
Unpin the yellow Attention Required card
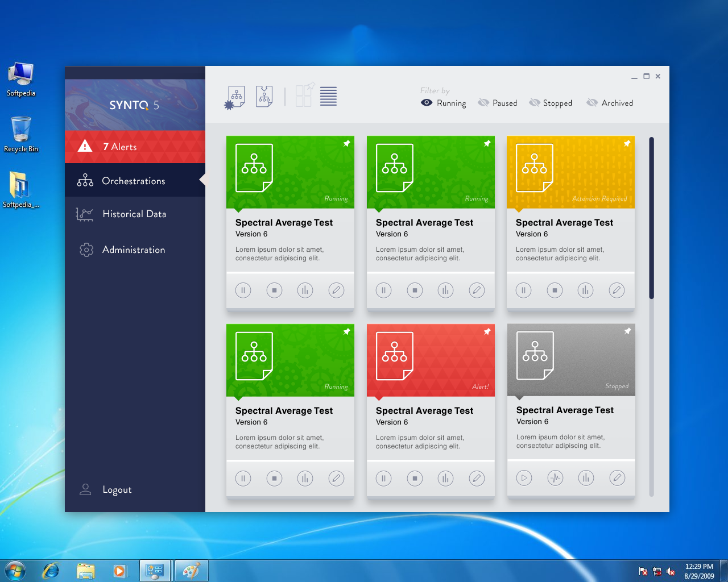[x=627, y=144]
